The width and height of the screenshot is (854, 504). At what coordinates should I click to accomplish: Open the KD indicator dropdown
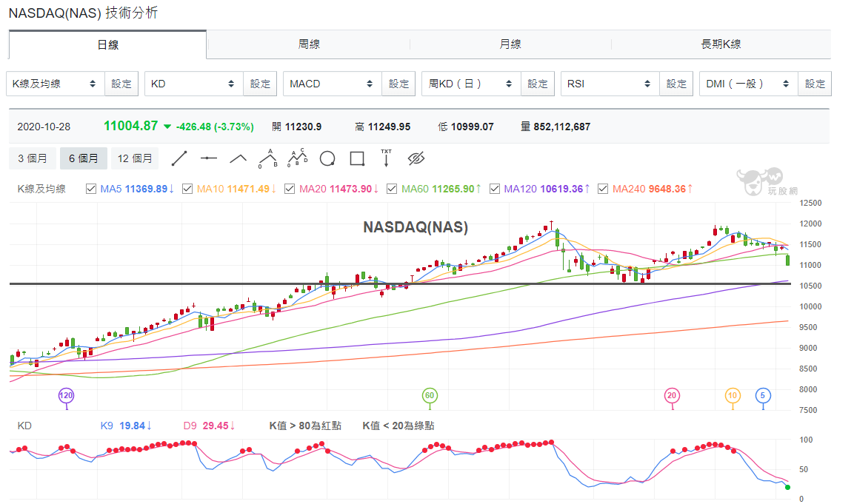[x=193, y=84]
